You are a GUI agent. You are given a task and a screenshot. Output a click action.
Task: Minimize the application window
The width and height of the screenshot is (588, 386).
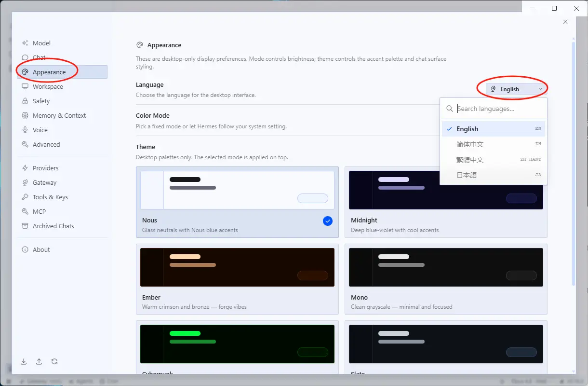[x=532, y=8]
